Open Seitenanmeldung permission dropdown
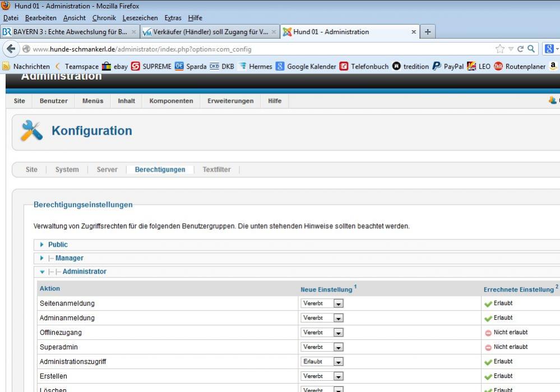This screenshot has height=392, width=560. click(322, 303)
